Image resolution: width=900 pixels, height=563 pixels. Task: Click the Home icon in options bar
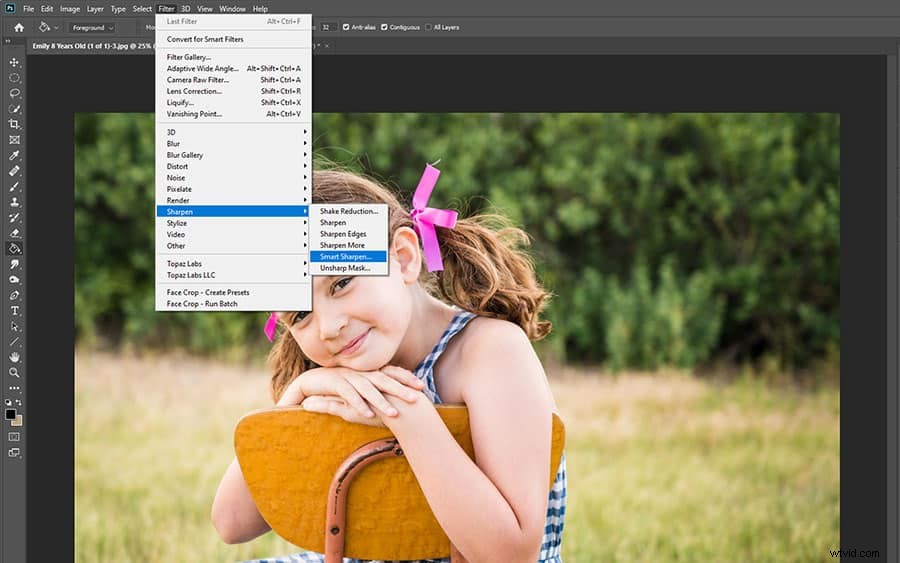[19, 28]
